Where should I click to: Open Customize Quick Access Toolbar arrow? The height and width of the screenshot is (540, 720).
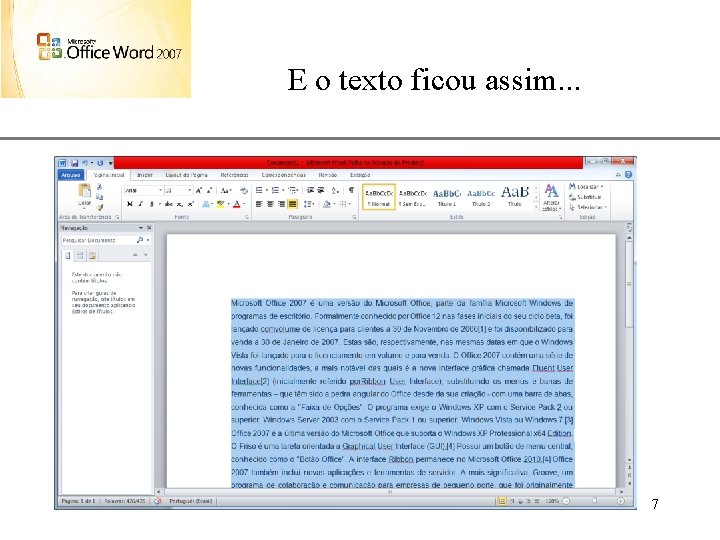110,163
